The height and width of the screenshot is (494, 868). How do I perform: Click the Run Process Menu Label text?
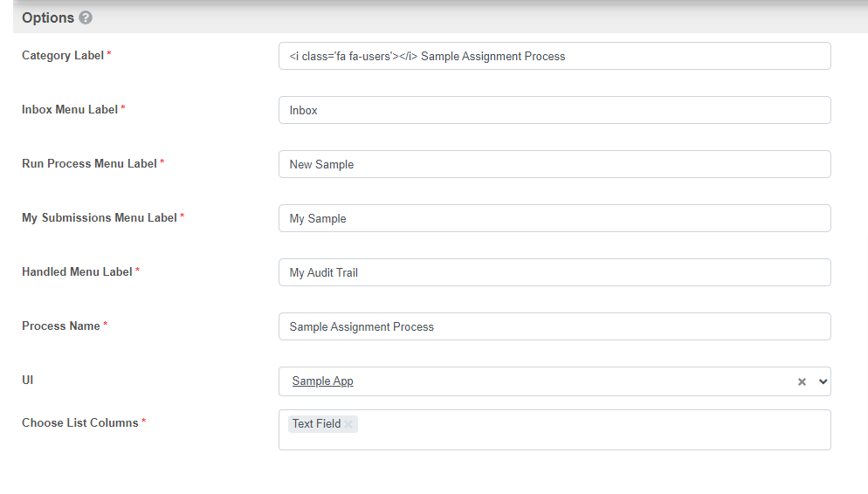pyautogui.click(x=90, y=164)
